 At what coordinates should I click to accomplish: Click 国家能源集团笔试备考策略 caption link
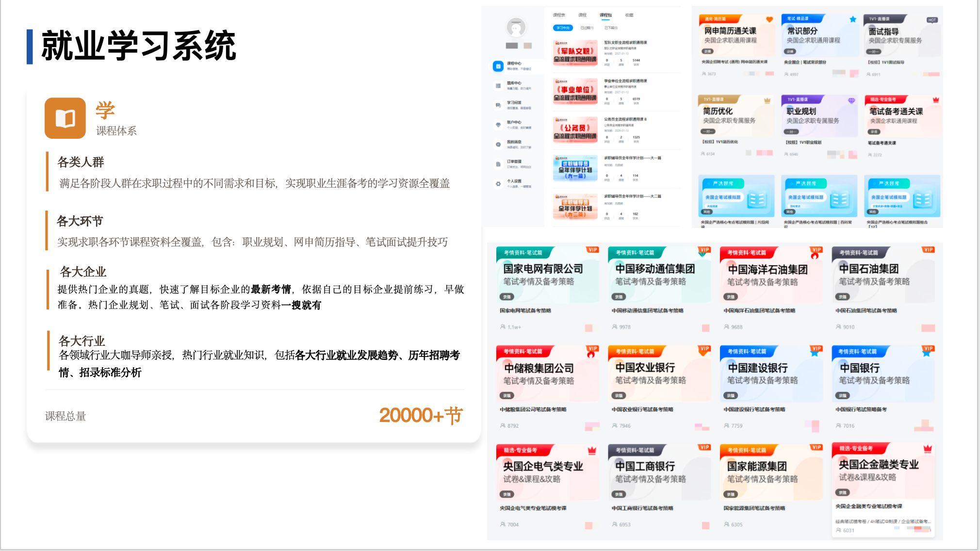754,508
